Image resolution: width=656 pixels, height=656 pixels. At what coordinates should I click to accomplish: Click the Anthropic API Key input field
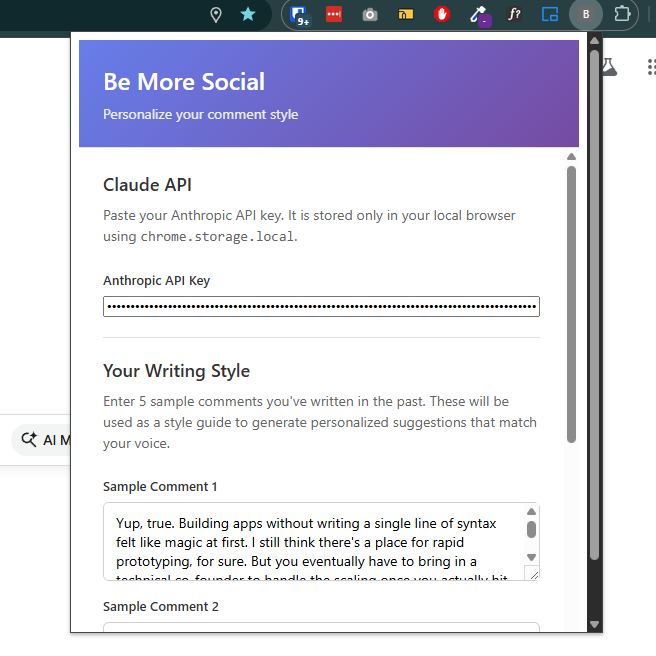[321, 306]
